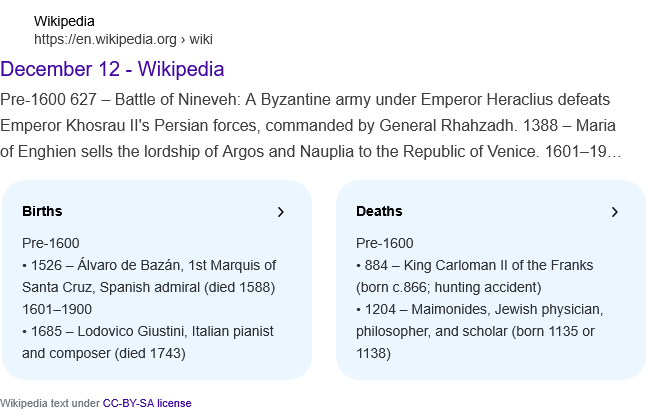Select the Lodovico Giustini birth entry
The image size is (648, 416).
(147, 341)
